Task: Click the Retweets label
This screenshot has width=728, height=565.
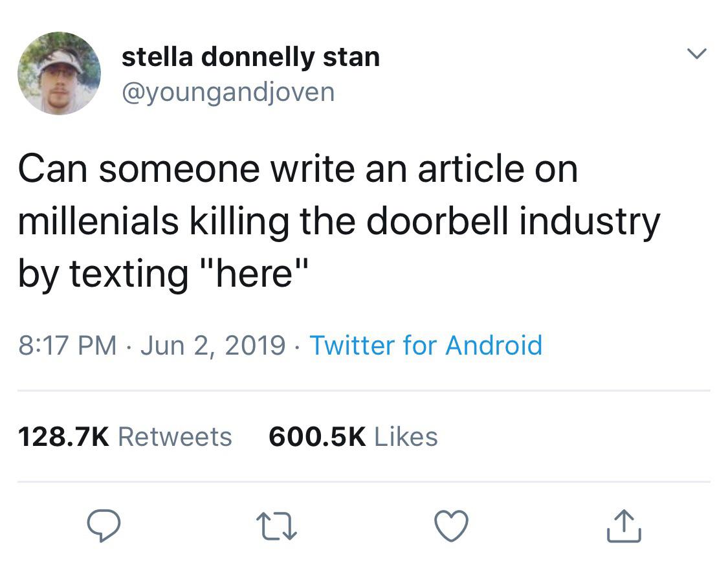Action: [x=175, y=437]
